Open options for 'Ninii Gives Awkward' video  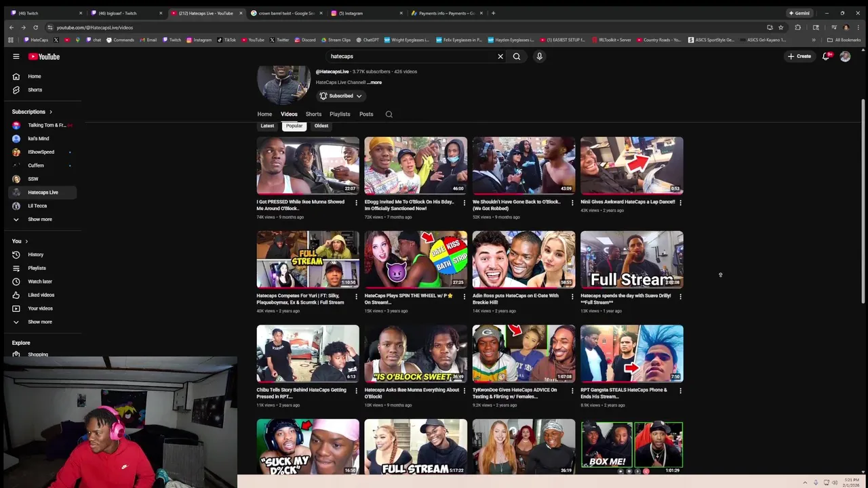pyautogui.click(x=680, y=203)
